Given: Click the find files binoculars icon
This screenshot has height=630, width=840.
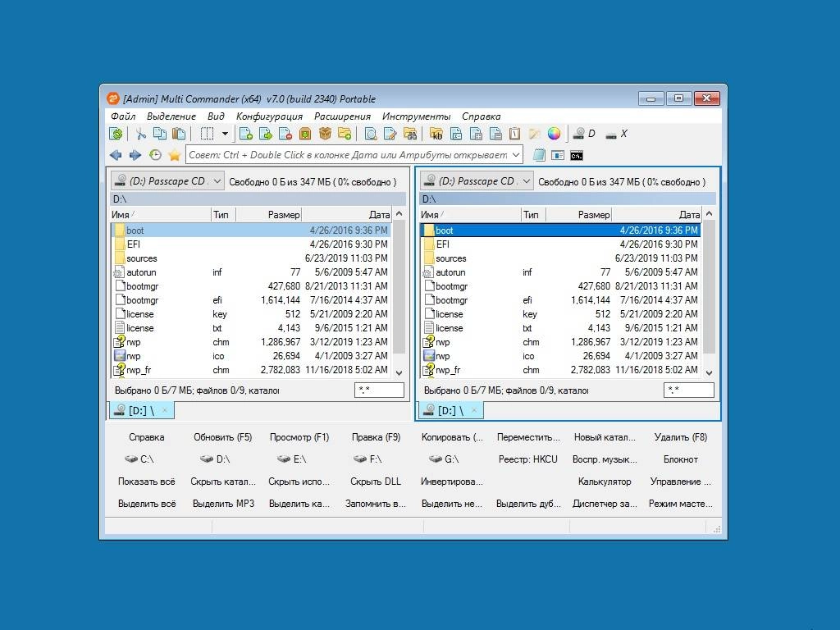Looking at the screenshot, I should click(410, 134).
